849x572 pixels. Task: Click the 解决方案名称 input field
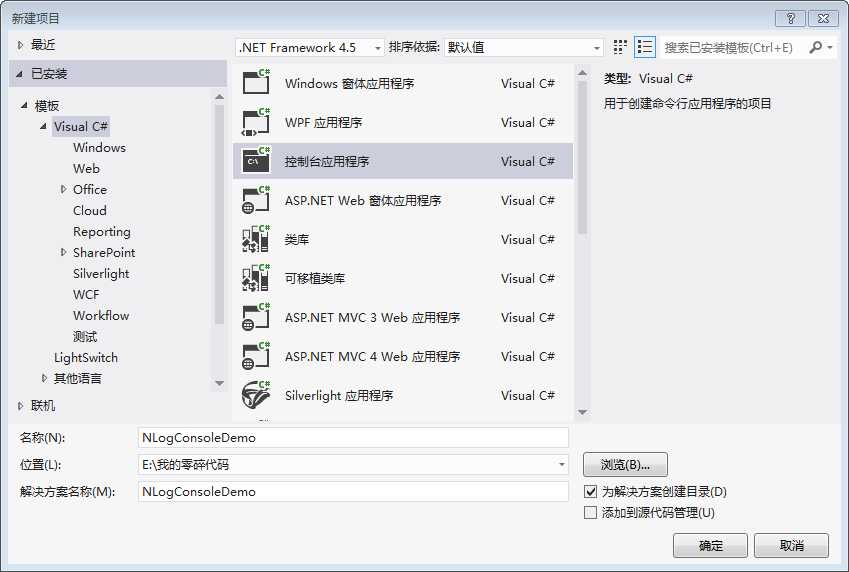354,492
